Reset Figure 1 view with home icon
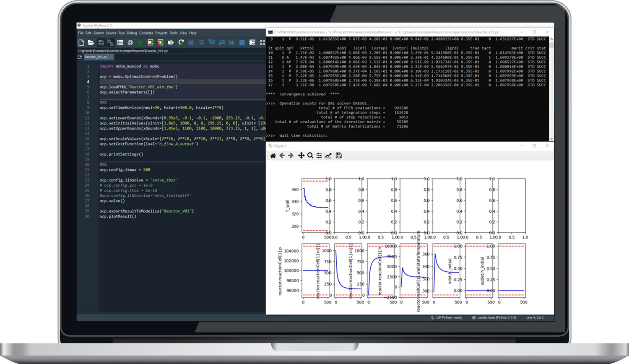Screen dimensions: 629x364 (x=273, y=156)
